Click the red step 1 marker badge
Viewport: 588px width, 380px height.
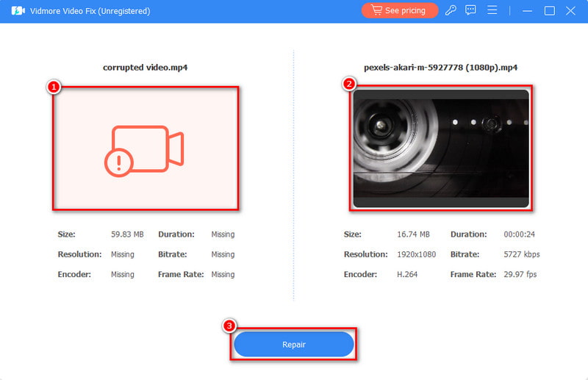(53, 87)
